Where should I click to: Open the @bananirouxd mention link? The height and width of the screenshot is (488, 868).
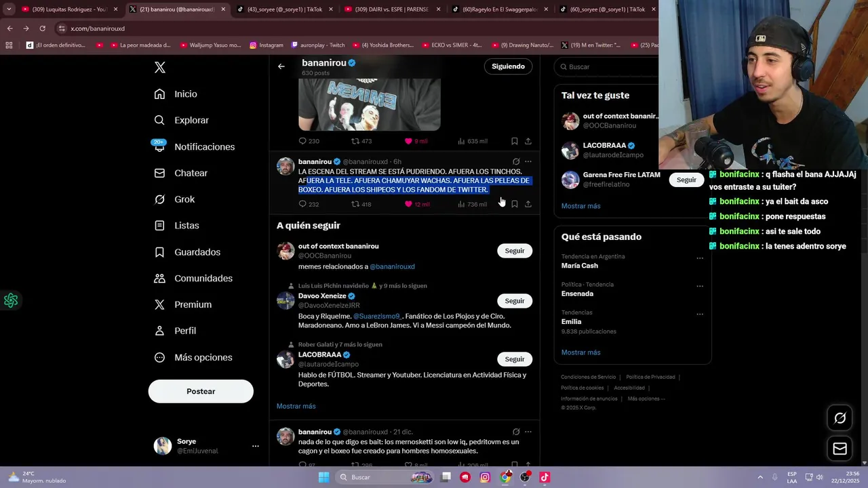click(392, 266)
